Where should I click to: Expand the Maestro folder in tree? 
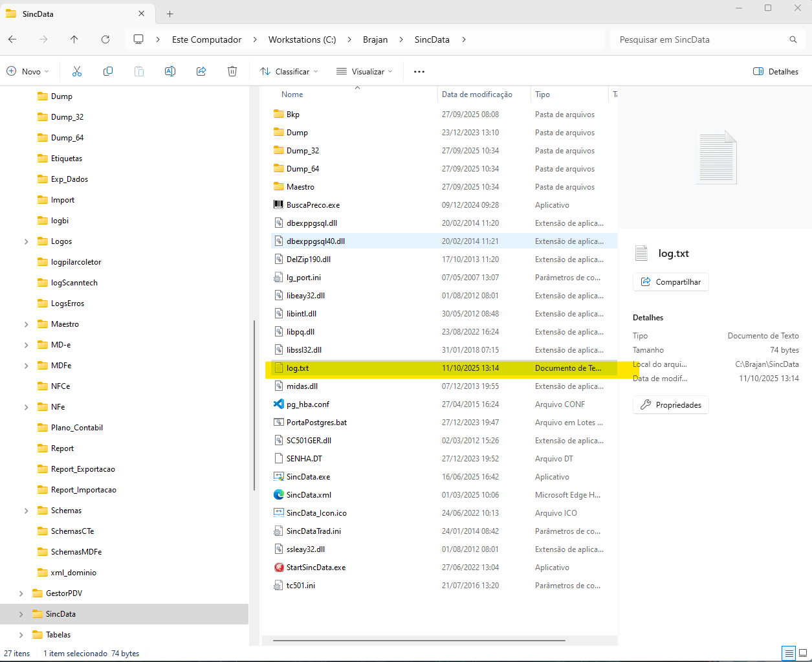[x=26, y=324]
